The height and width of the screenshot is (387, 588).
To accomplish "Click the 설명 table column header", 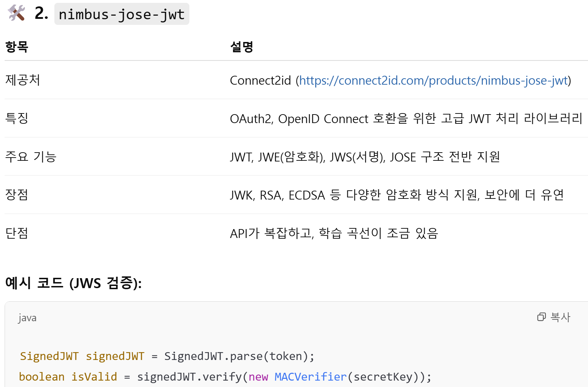I will coord(242,47).
